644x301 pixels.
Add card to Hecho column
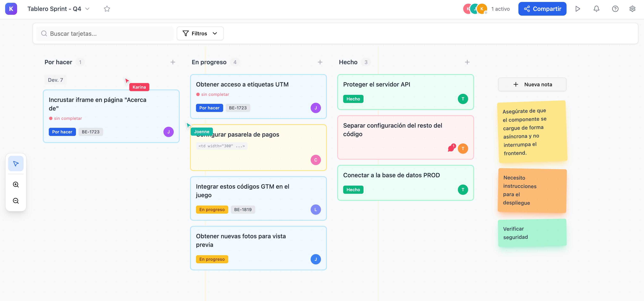[x=467, y=62]
